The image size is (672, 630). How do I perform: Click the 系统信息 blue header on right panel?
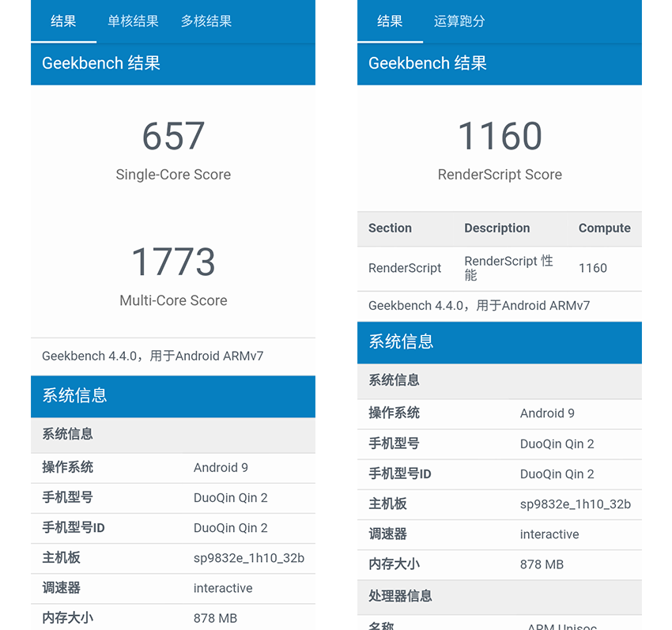point(401,341)
